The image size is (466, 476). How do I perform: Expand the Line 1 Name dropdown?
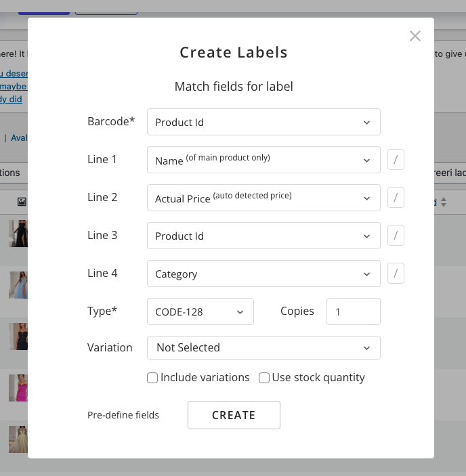[x=263, y=160]
